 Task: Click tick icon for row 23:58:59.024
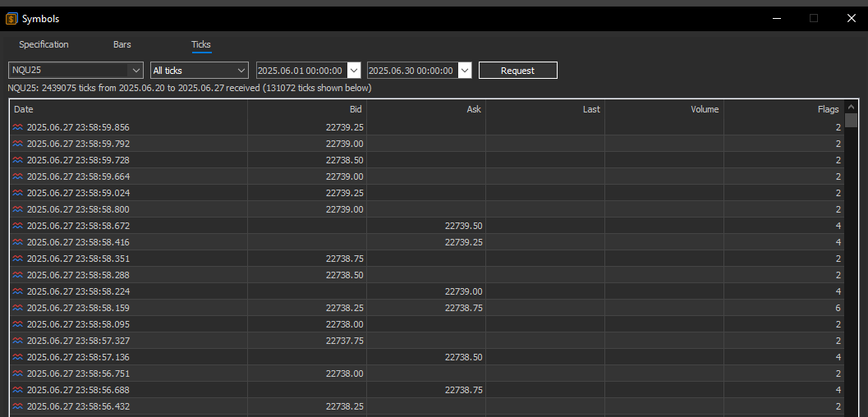pos(18,193)
